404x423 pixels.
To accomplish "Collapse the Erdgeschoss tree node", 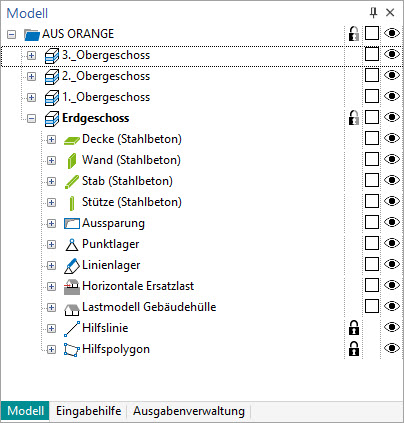I will tap(31, 118).
